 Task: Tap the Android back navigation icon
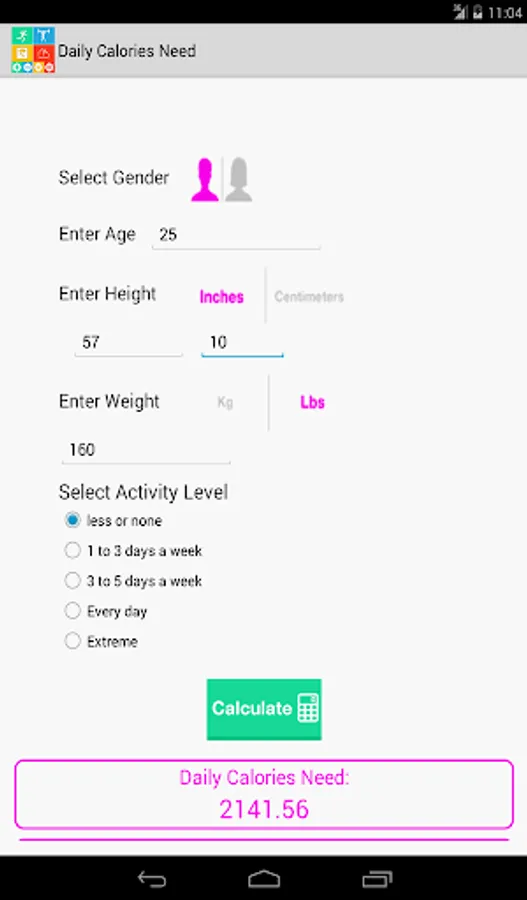tap(152, 879)
